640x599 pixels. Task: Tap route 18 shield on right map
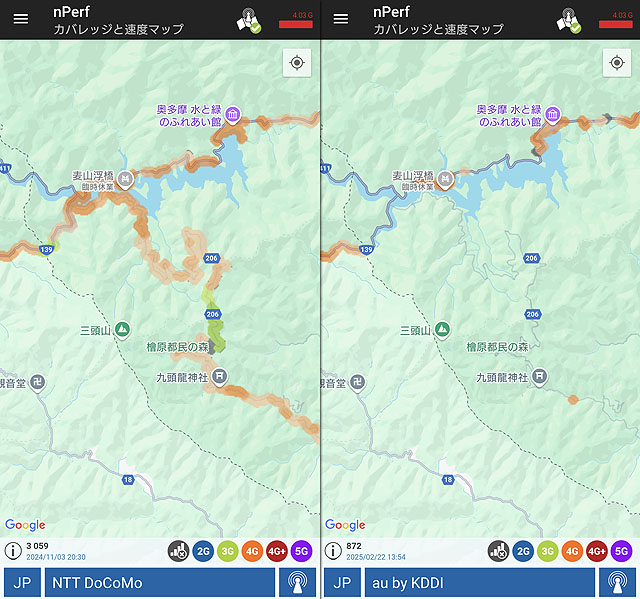pyautogui.click(x=448, y=479)
